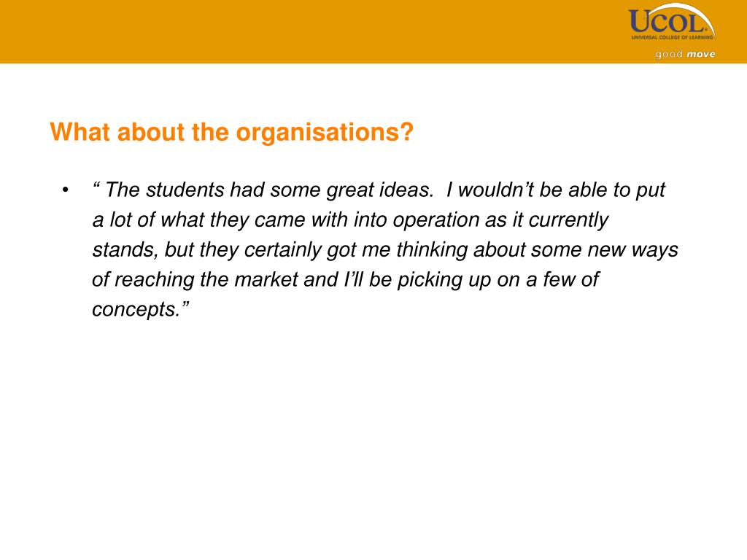Screen dimensions: 747x560
Task: Click the line starting 'a lot of what they came'
Action: point(350,220)
